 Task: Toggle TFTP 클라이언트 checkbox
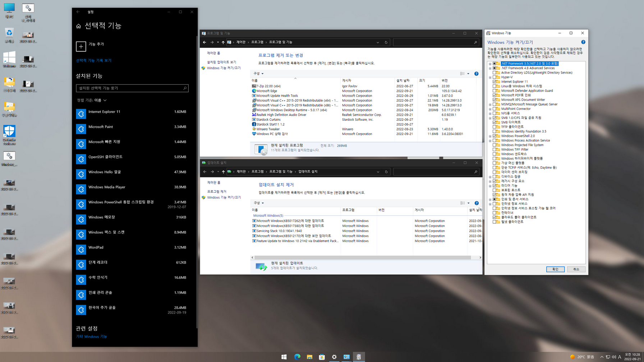[494, 127]
